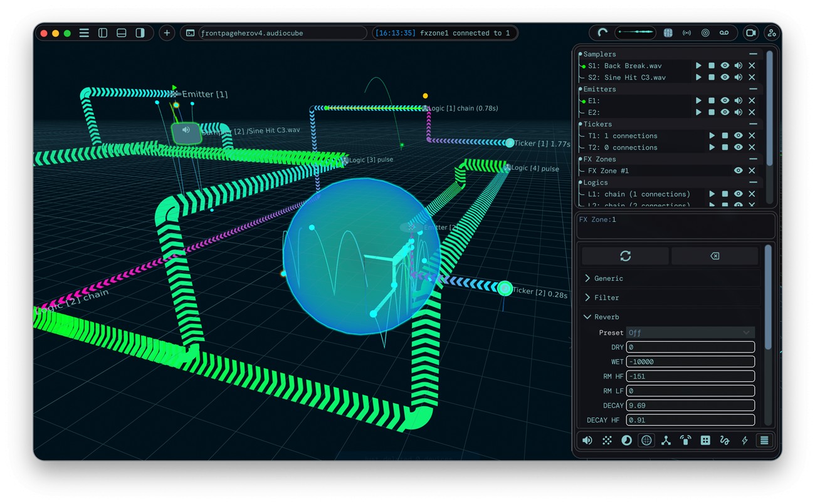This screenshot has width=815, height=504.
Task: Open the hamburger menu in top bar
Action: pos(84,33)
